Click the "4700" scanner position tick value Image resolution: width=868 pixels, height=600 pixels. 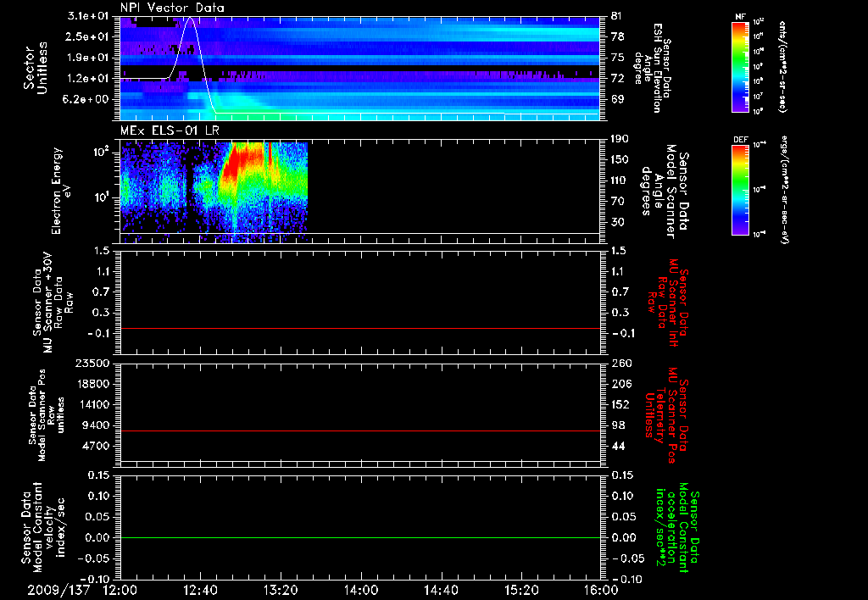pos(97,446)
